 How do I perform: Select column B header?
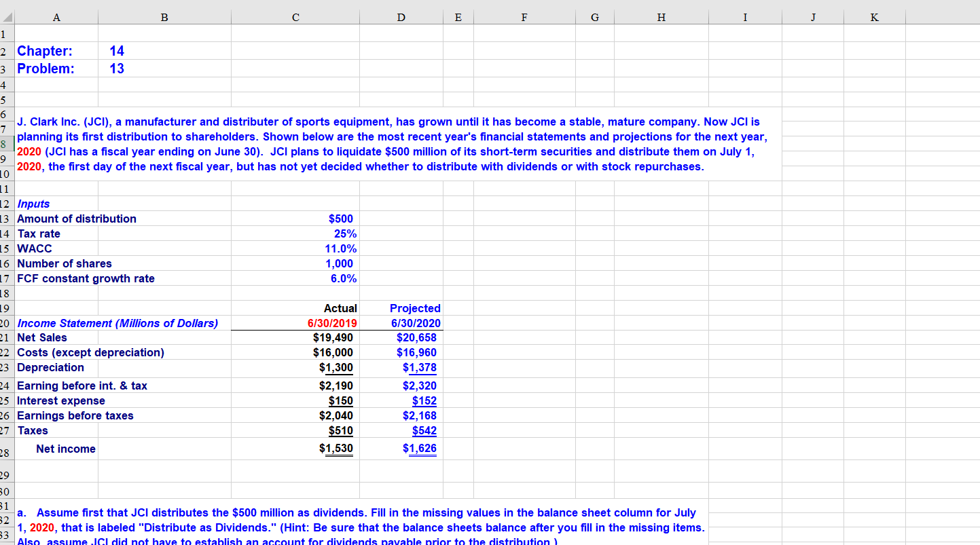coord(164,18)
